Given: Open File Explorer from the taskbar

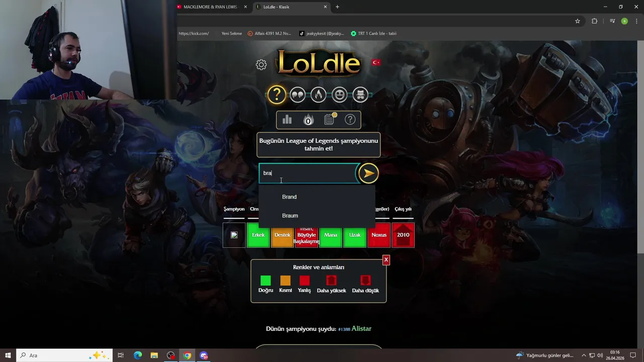Looking at the screenshot, I should click(x=154, y=355).
